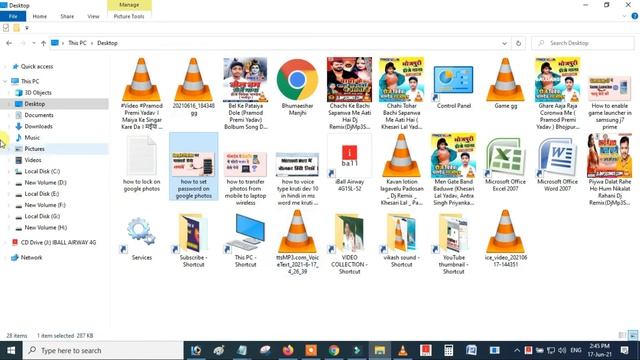Go up one folder level arrow

tap(43, 43)
